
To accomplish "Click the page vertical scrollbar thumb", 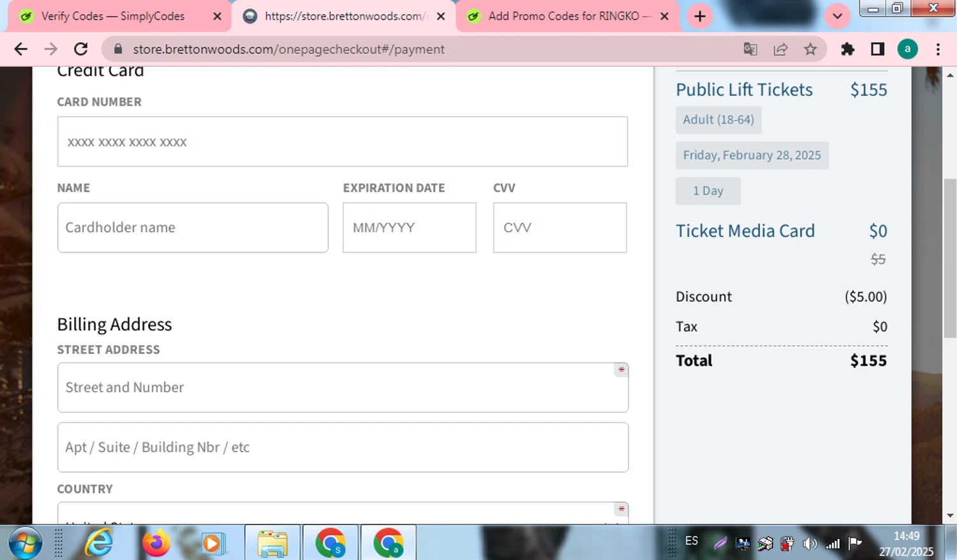I will (950, 258).
